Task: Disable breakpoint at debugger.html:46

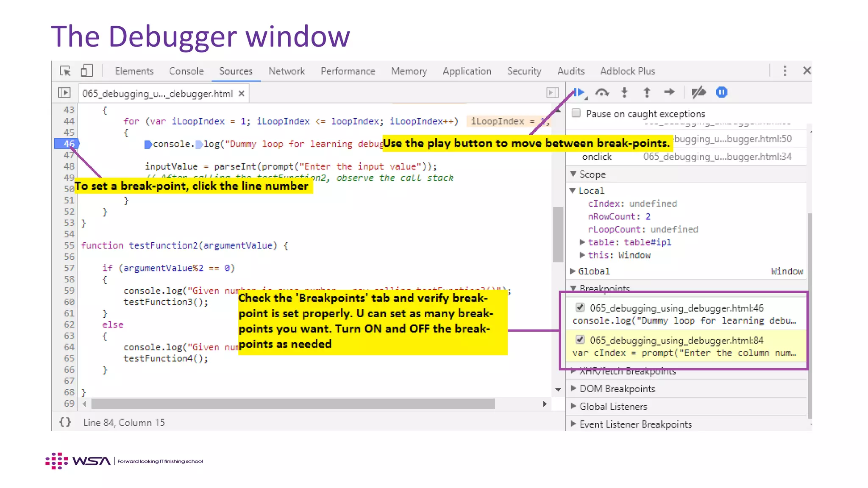Action: pos(580,307)
